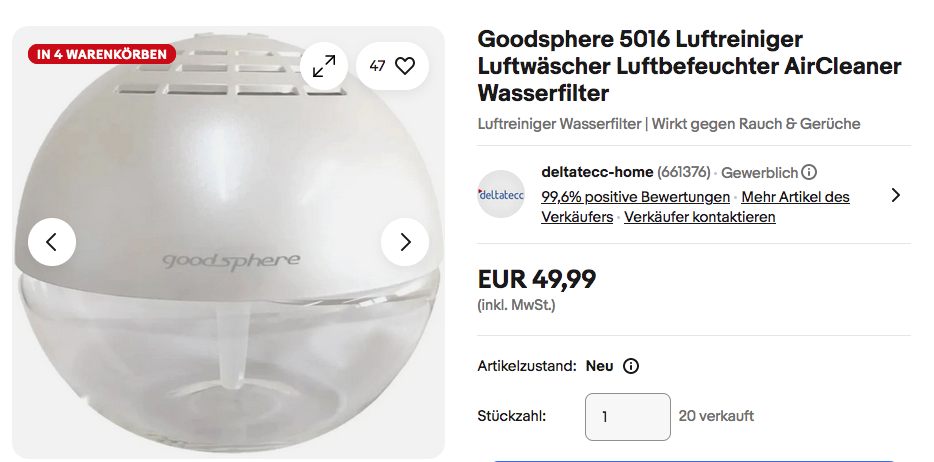
Task: Add item to watchlist via heart icon
Action: (392, 66)
